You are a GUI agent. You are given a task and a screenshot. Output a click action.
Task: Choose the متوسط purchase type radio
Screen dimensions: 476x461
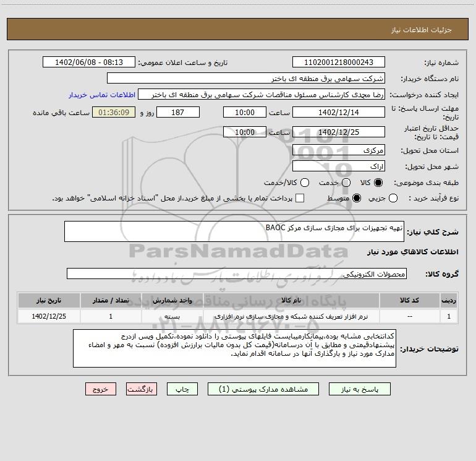(357, 199)
